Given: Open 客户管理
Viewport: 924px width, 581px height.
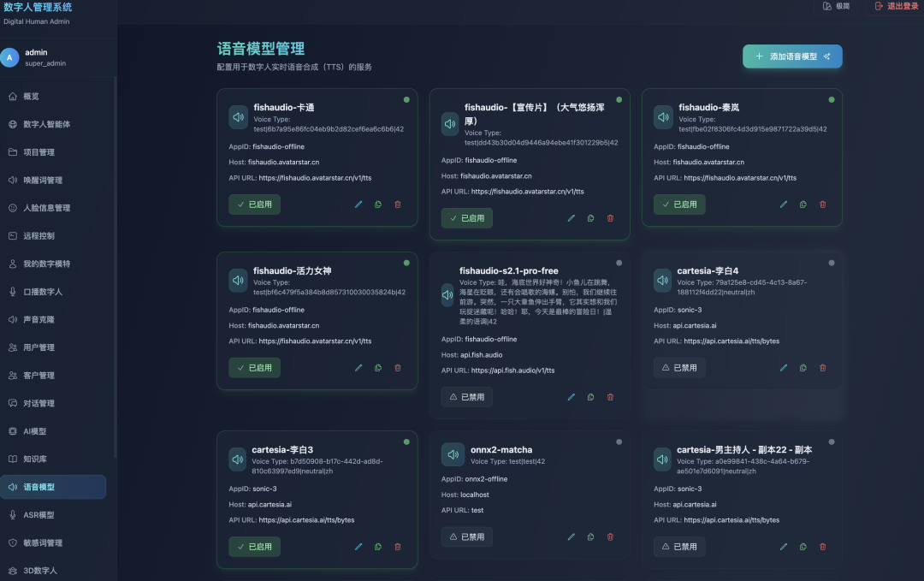Looking at the screenshot, I should [x=53, y=376].
